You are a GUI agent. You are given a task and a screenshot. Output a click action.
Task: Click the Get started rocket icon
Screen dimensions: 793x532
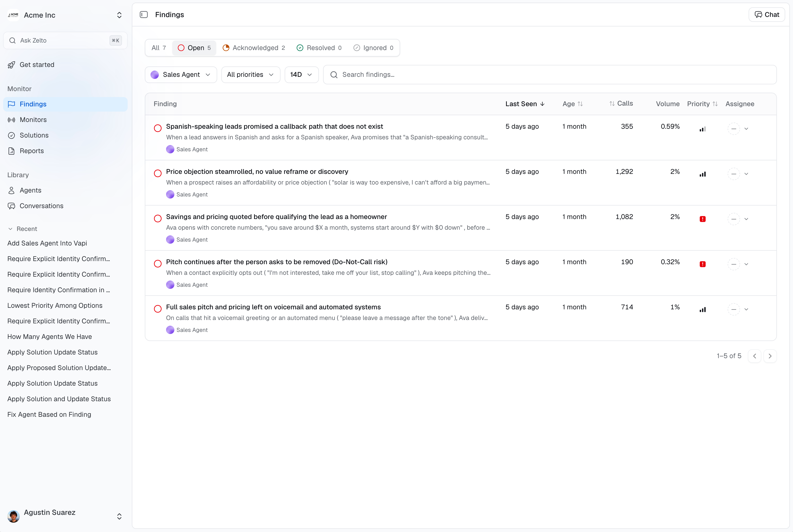coord(11,65)
